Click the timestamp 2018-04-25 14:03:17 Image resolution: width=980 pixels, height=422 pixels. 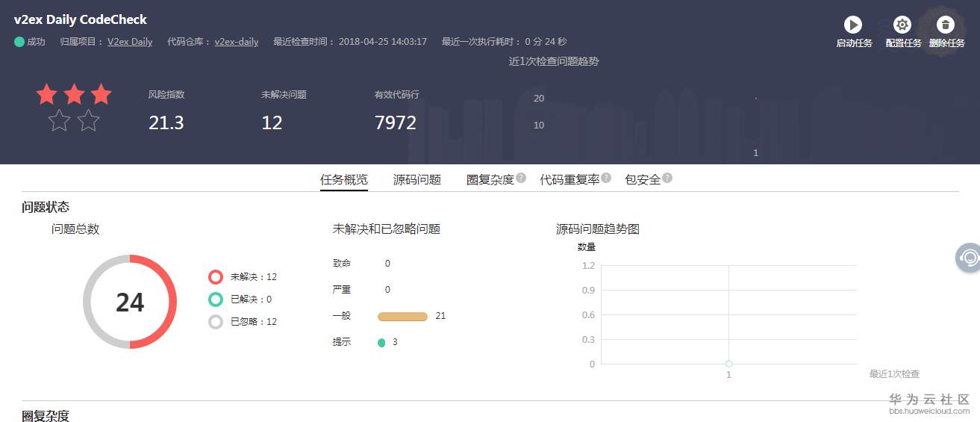(383, 42)
